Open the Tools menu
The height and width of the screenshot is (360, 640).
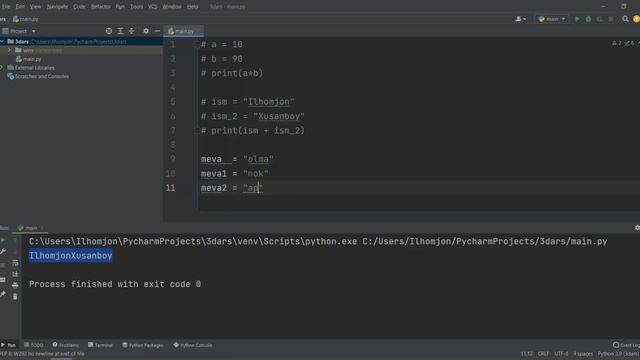(136, 7)
